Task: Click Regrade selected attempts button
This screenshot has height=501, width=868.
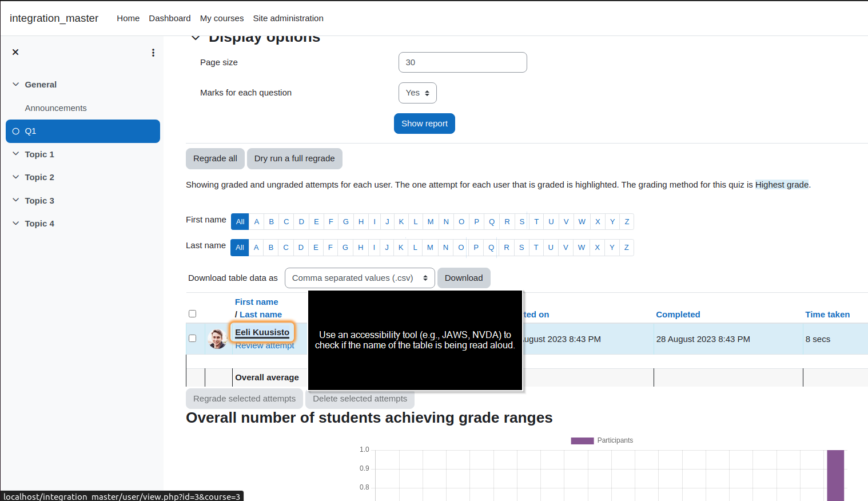Action: [x=244, y=399]
